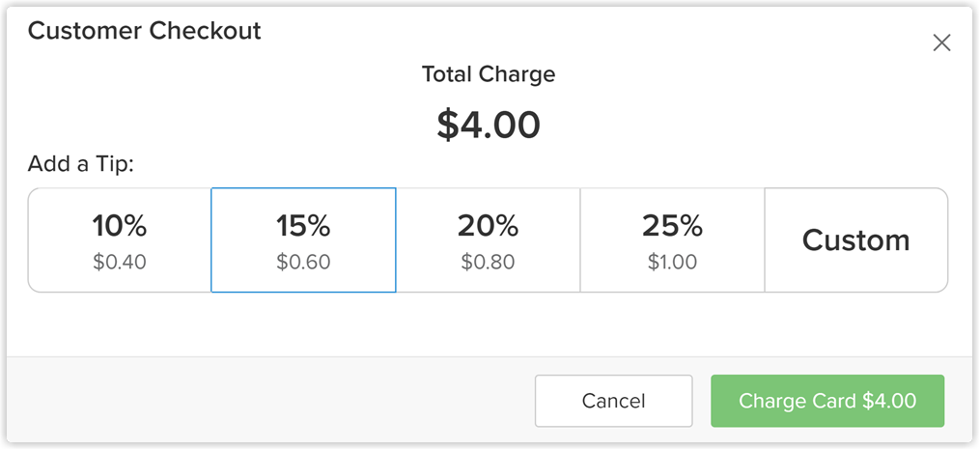The width and height of the screenshot is (980, 450).
Task: Select the 25% tip option
Action: (x=672, y=240)
